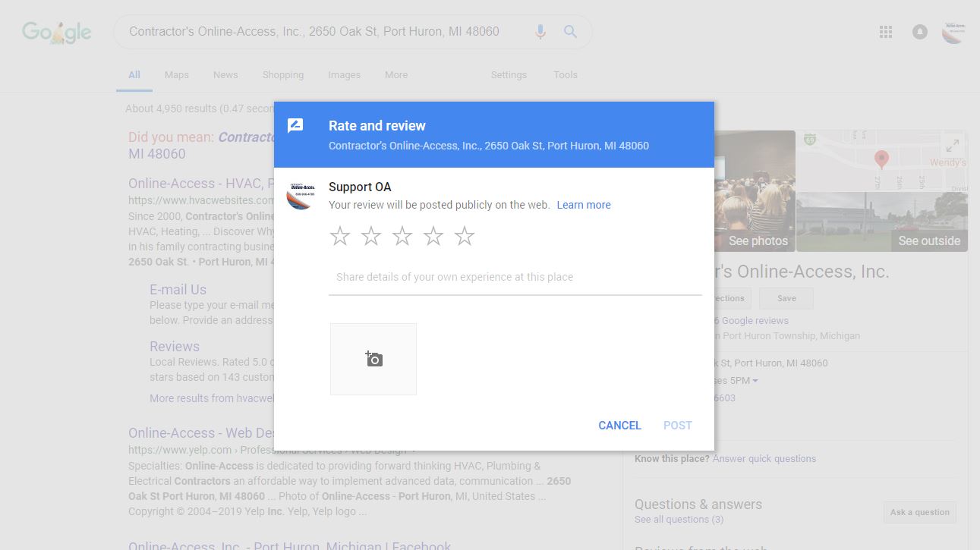Cancel the review dialog

tap(619, 426)
